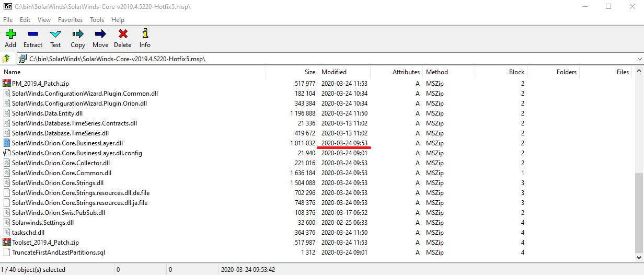Screen dimensions: 644x275
Task: Select SolarWinds.Orion.Core.Collector.dll file
Action: (61, 163)
